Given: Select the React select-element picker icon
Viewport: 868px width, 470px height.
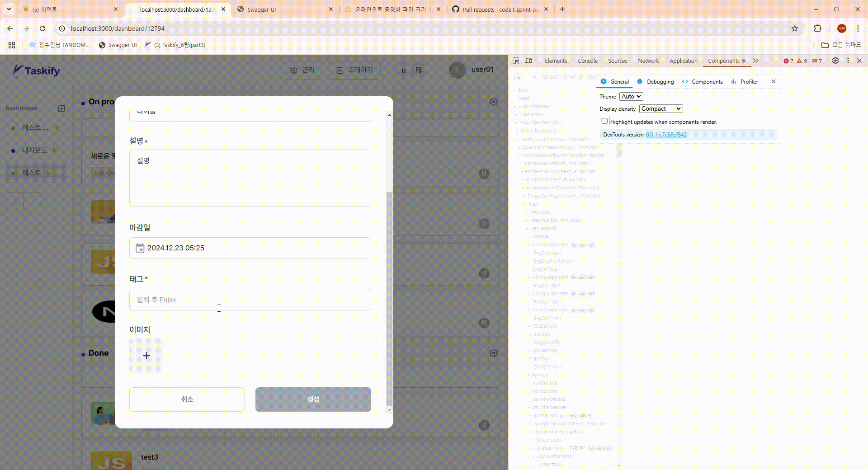Looking at the screenshot, I should click(x=518, y=77).
